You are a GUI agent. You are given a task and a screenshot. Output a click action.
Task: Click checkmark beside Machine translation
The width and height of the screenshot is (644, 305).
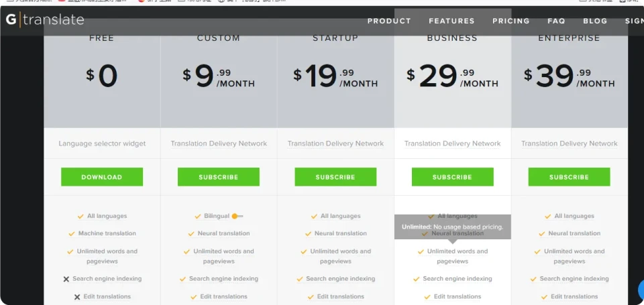click(72, 234)
